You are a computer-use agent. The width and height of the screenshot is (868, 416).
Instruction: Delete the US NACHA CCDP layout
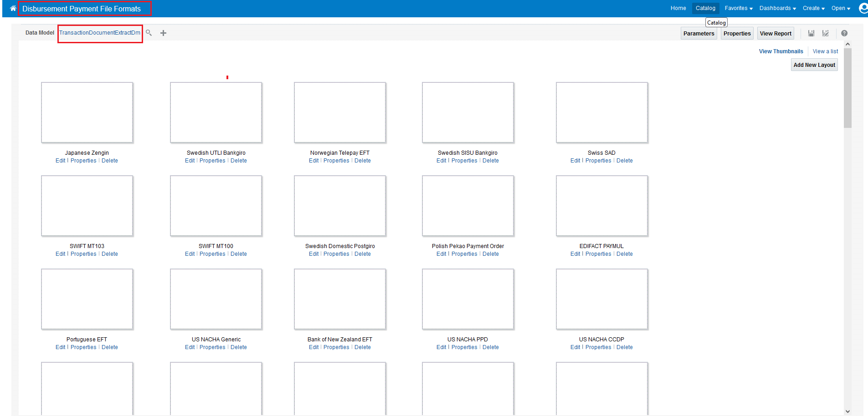coord(625,347)
